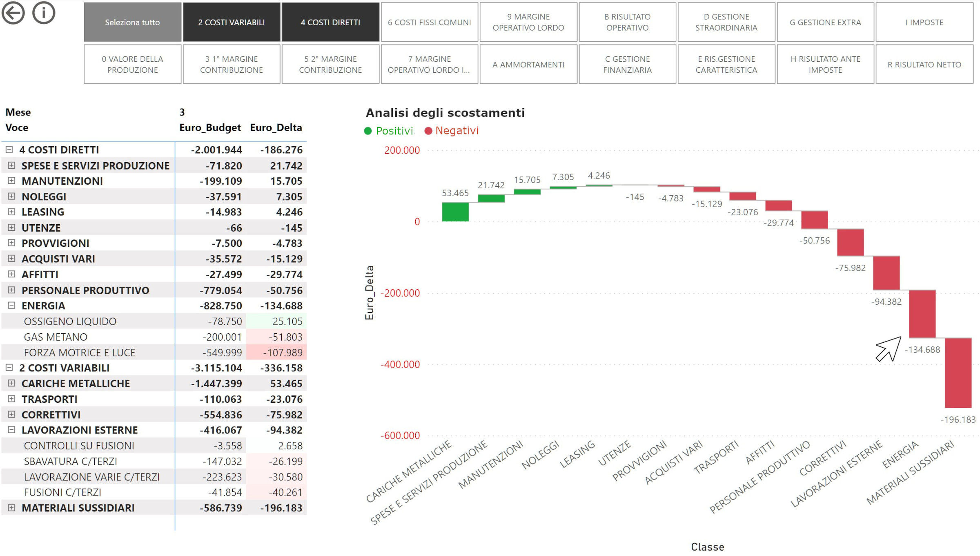The width and height of the screenshot is (980, 556).
Task: Select 5 2° MARGINE CONTRIBUZIONE slicer
Action: coord(330,65)
